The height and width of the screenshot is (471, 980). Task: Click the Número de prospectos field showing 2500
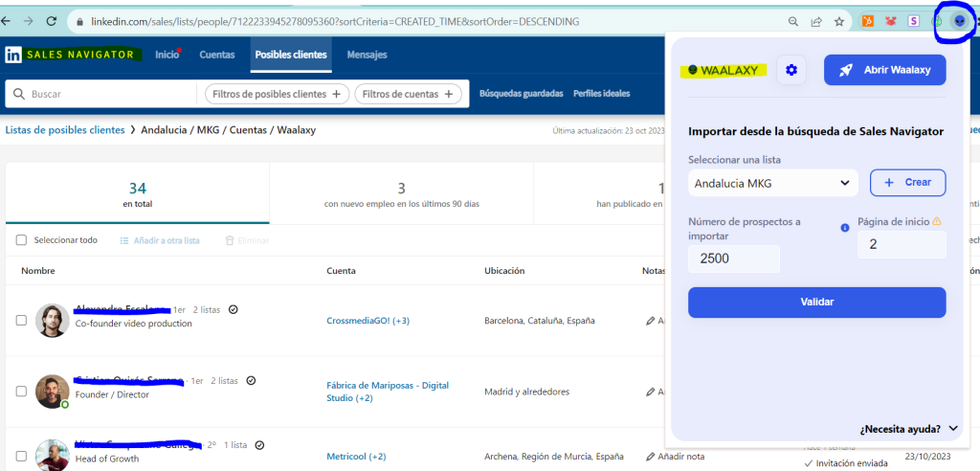734,258
